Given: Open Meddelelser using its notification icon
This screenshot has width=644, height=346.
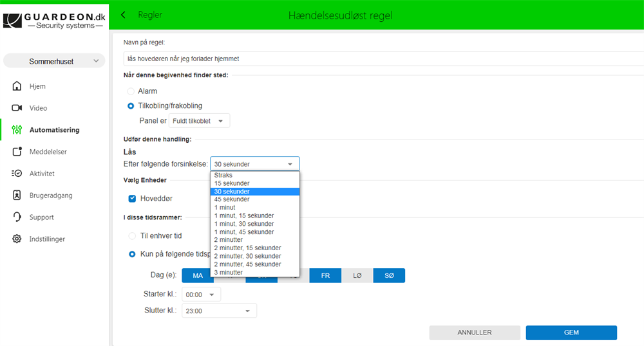Looking at the screenshot, I should pos(17,152).
